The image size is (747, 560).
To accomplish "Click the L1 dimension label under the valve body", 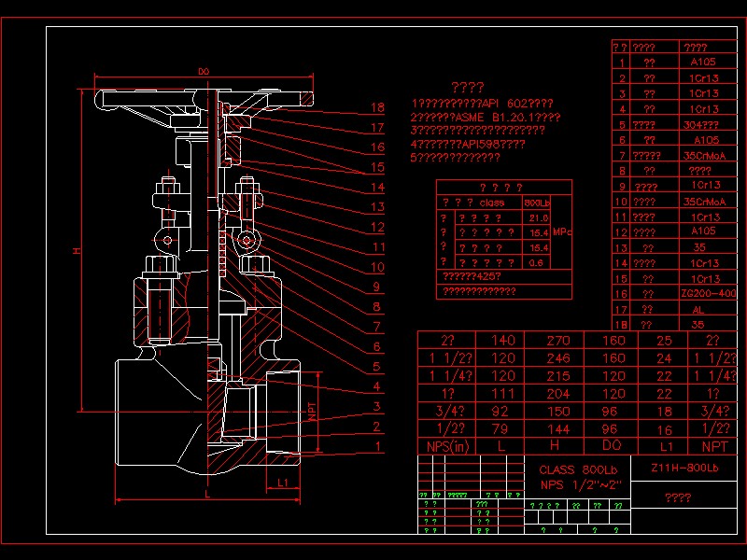I will point(283,483).
